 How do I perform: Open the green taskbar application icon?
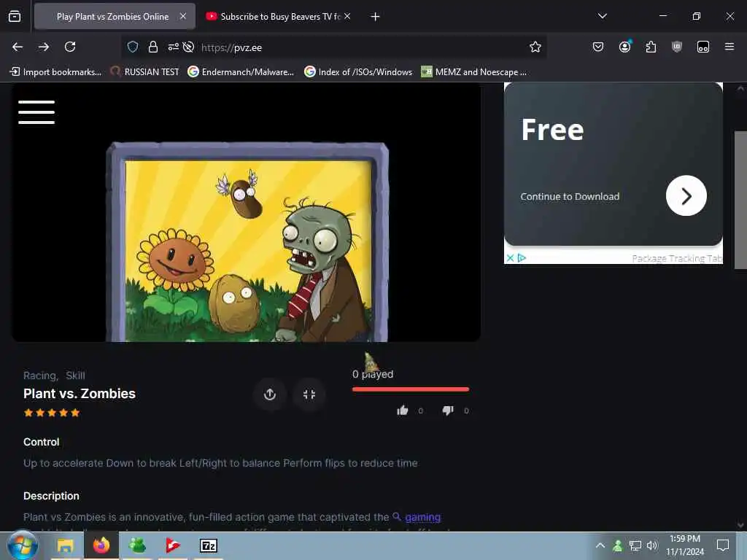[x=137, y=545]
